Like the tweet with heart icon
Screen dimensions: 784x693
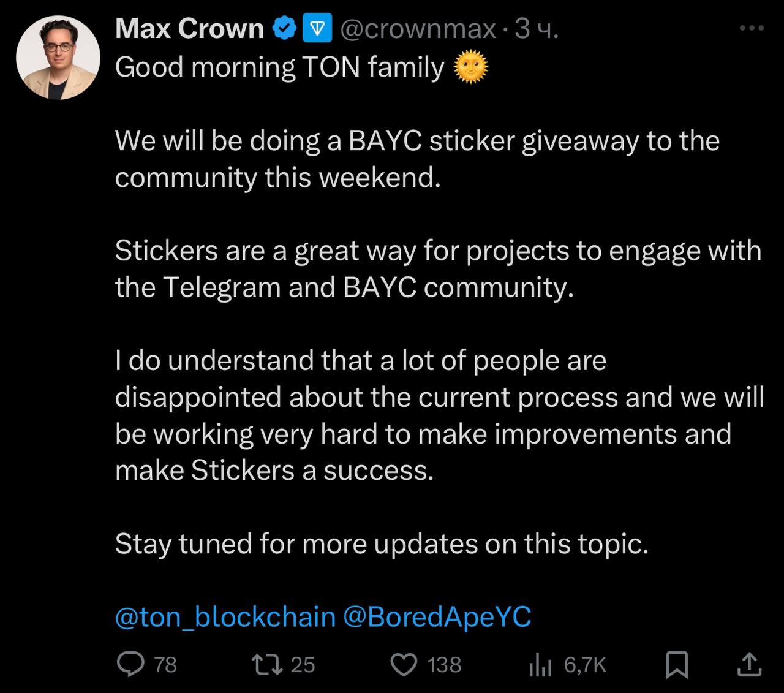coord(404,665)
